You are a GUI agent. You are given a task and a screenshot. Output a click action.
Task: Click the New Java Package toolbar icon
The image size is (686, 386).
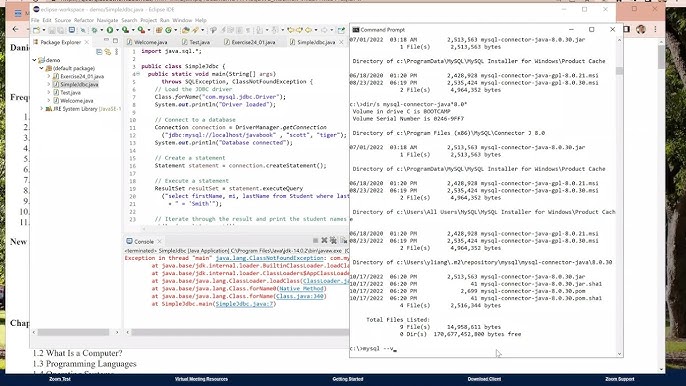(159, 30)
